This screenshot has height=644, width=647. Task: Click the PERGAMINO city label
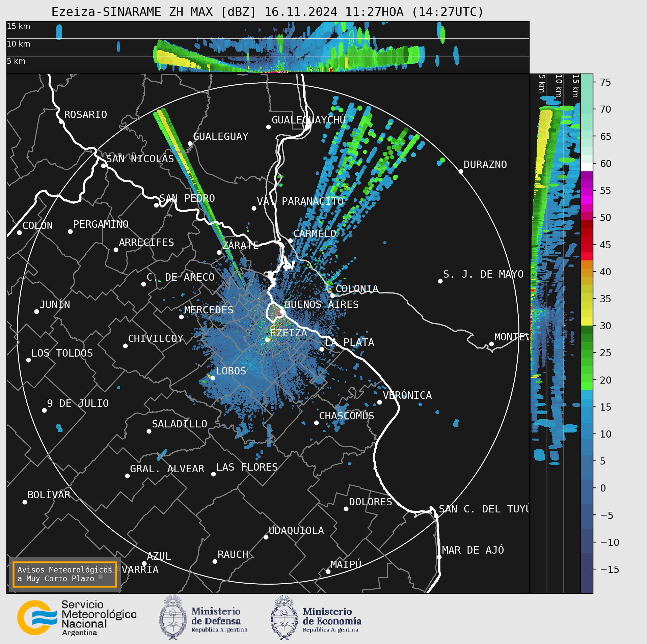tap(101, 224)
